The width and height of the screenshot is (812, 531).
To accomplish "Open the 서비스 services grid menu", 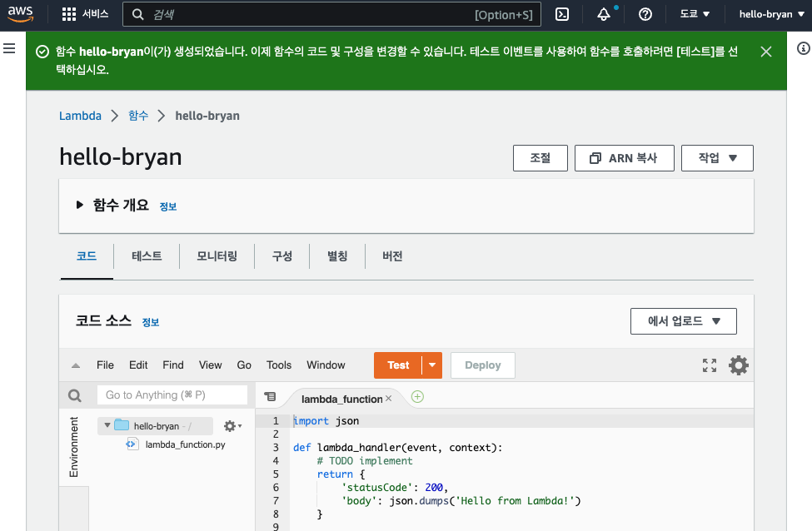I will click(85, 14).
